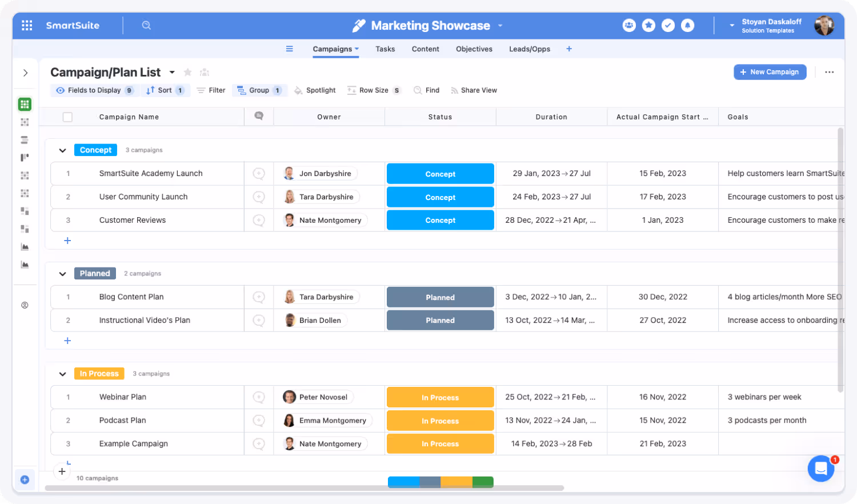The image size is (857, 504).
Task: Open the checkmark tasks icon in the top bar
Action: coord(668,25)
